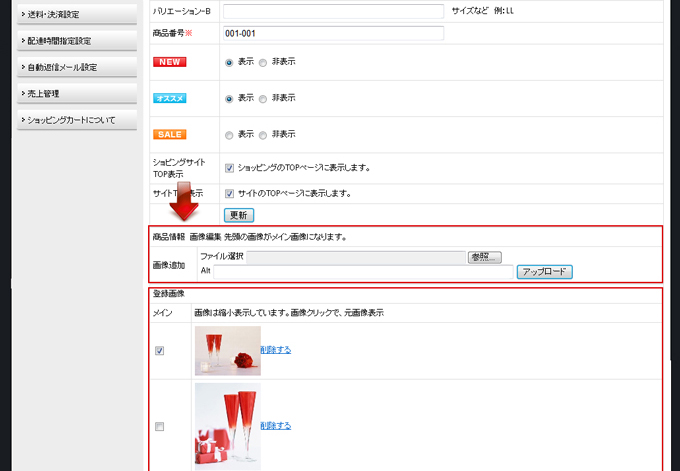Image resolution: width=680 pixels, height=471 pixels.
Task: Click the 商品番号 field containing 001-001
Action: pyautogui.click(x=332, y=33)
